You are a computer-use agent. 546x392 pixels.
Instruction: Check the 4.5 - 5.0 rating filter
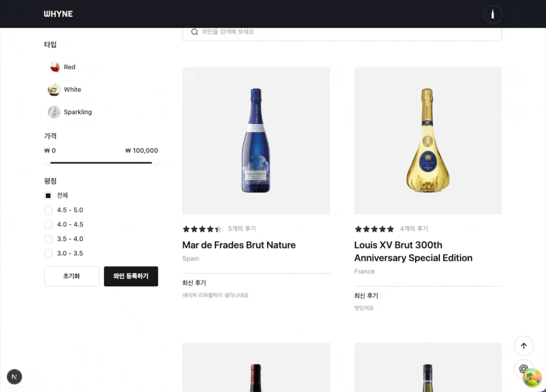pos(48,210)
